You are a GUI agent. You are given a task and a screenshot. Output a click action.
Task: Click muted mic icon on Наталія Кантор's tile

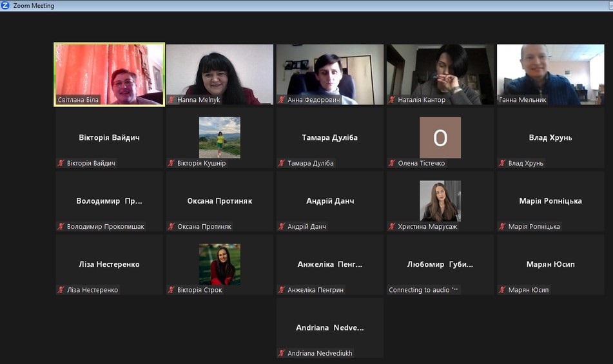pyautogui.click(x=392, y=100)
